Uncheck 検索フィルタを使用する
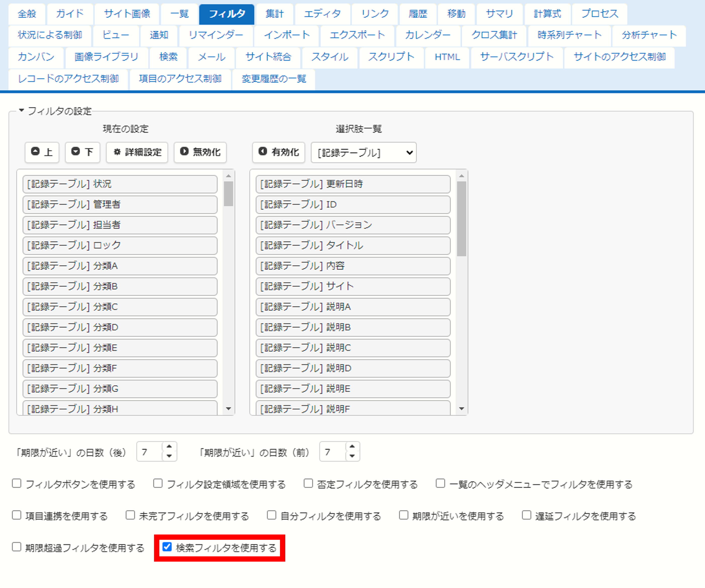The width and height of the screenshot is (705, 588). 167,547
